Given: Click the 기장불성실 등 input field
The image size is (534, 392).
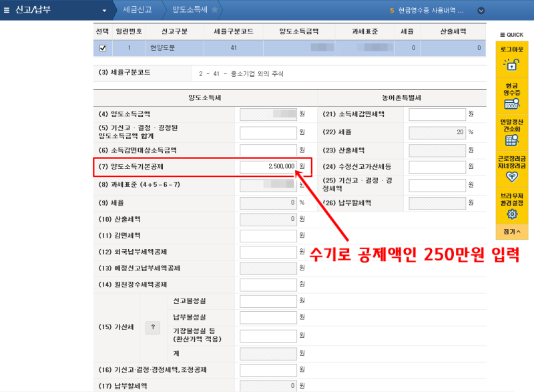Looking at the screenshot, I should tap(268, 335).
